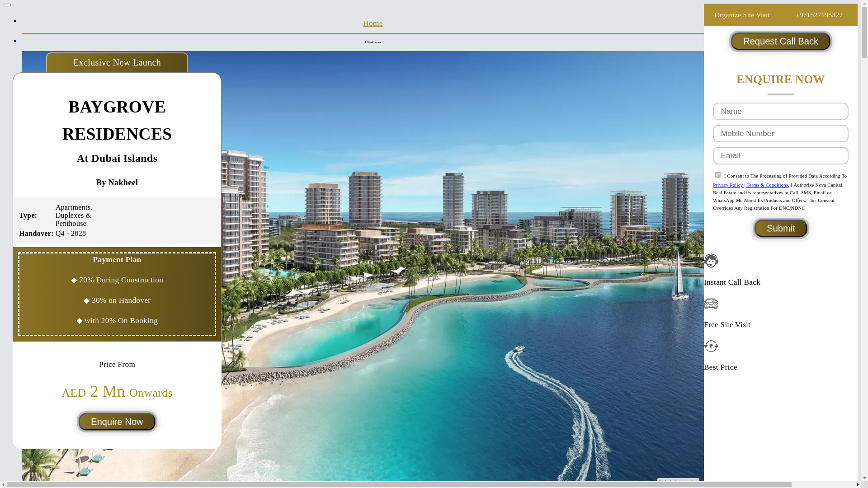868x488 pixels.
Task: Click the Exclusive New Launch badge
Action: click(117, 62)
